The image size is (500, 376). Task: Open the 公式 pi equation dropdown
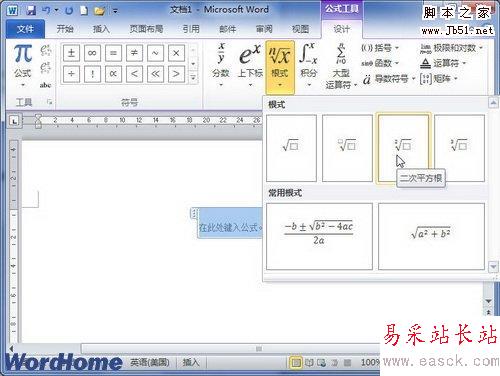(x=23, y=66)
